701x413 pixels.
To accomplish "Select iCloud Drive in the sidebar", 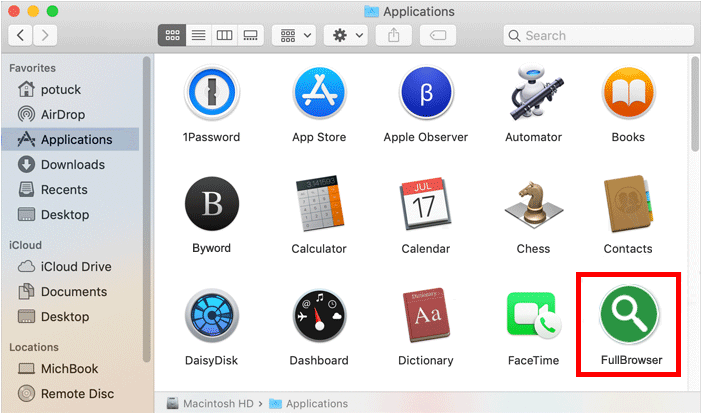I will point(72,266).
